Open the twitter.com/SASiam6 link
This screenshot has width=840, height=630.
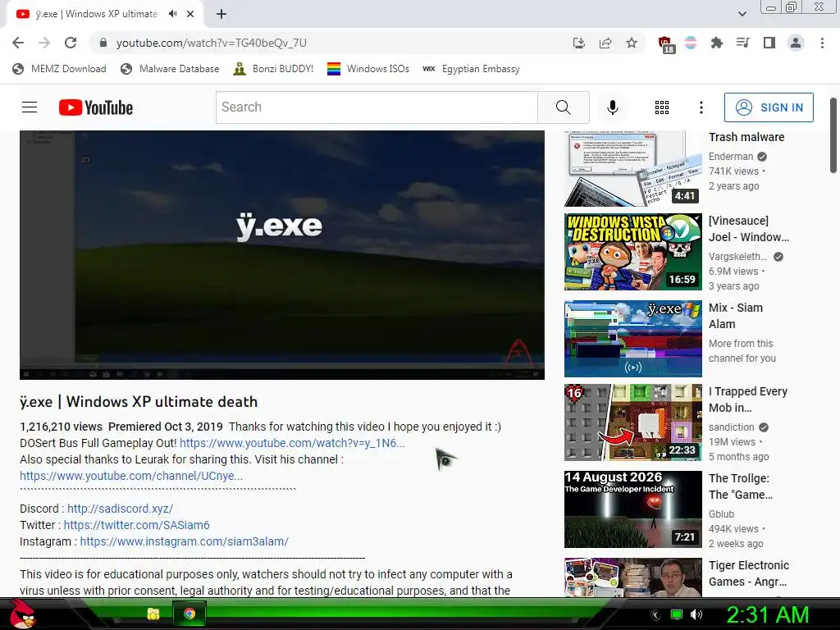137,525
